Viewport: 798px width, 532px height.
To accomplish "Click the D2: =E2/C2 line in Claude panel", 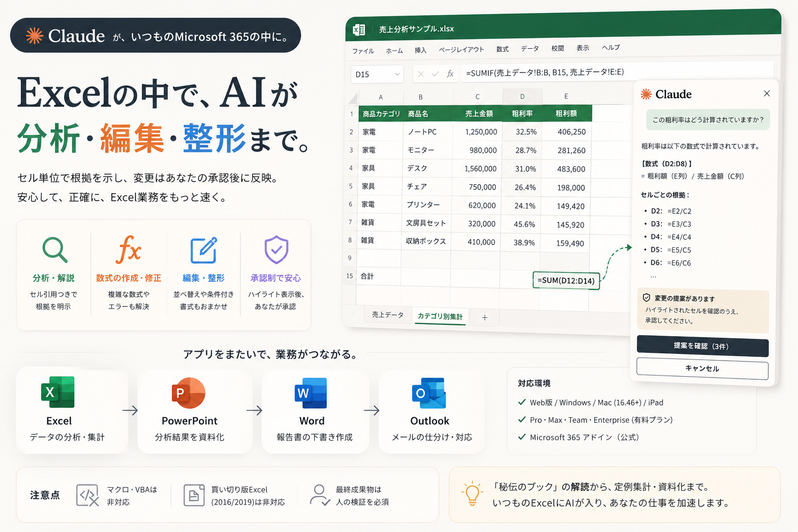I will point(671,211).
